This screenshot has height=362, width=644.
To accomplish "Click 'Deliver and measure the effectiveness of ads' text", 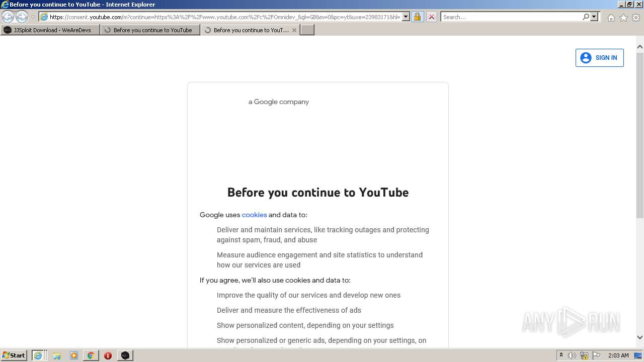I will 289,310.
